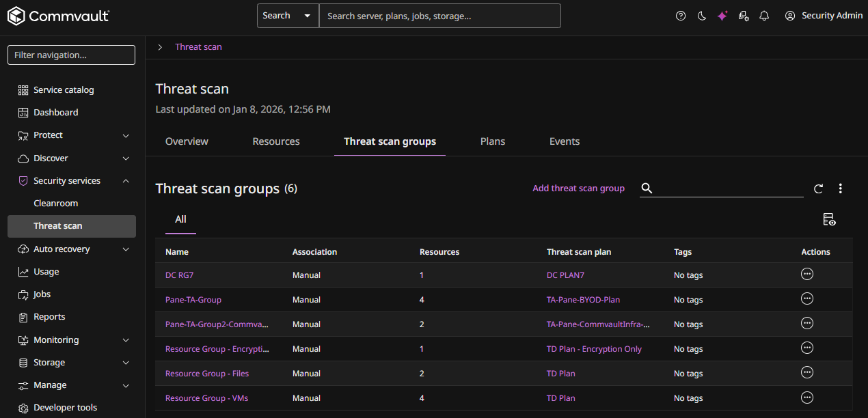This screenshot has height=418, width=868.
Task: Switch to the Plans tab
Action: pos(492,141)
